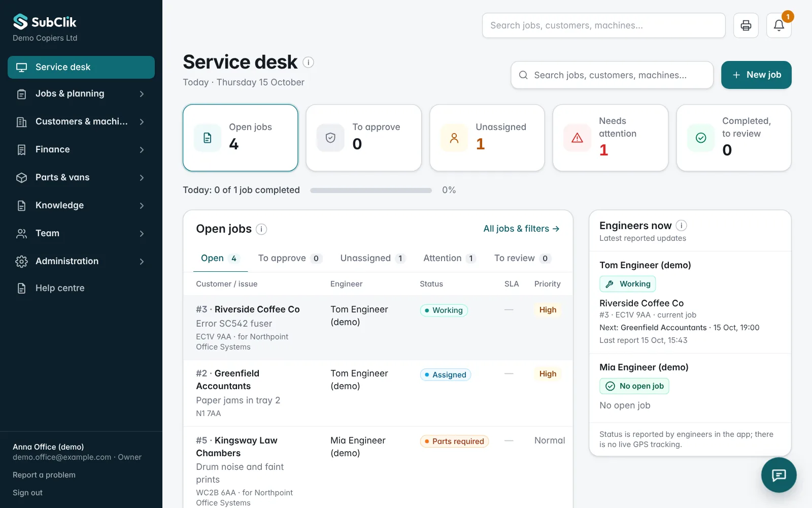This screenshot has width=812, height=508.
Task: Click the info icon beside Service desk heading
Action: tap(308, 62)
